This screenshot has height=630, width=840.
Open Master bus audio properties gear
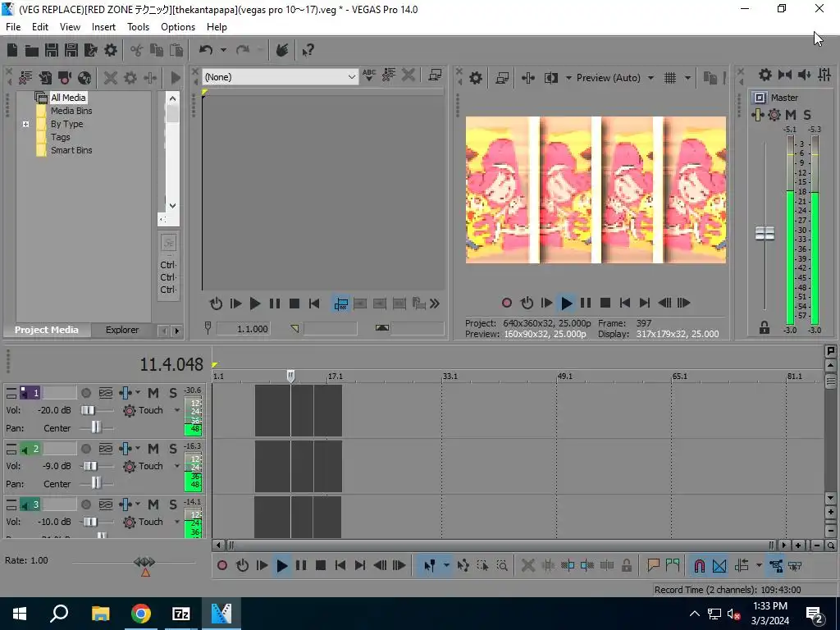click(x=765, y=75)
